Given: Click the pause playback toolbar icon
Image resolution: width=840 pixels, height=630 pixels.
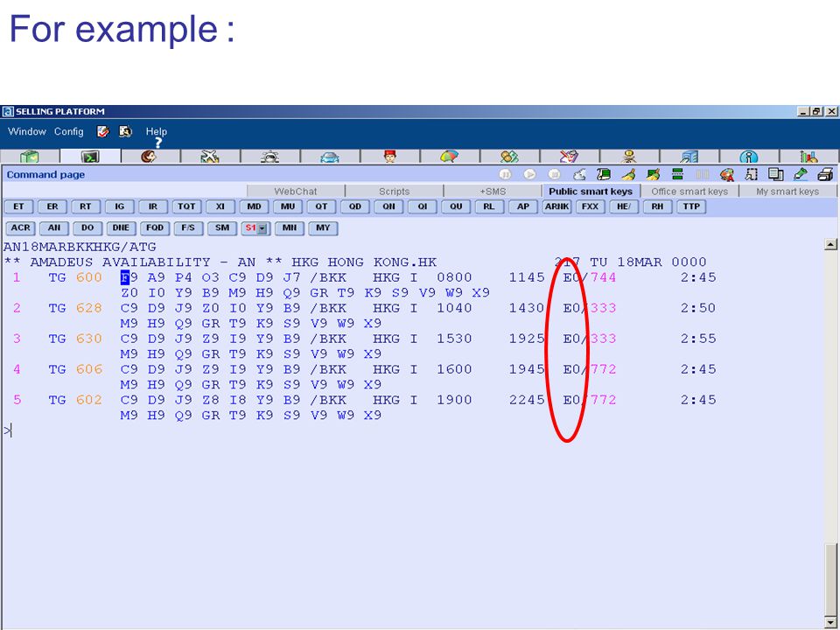Looking at the screenshot, I should pyautogui.click(x=505, y=174).
